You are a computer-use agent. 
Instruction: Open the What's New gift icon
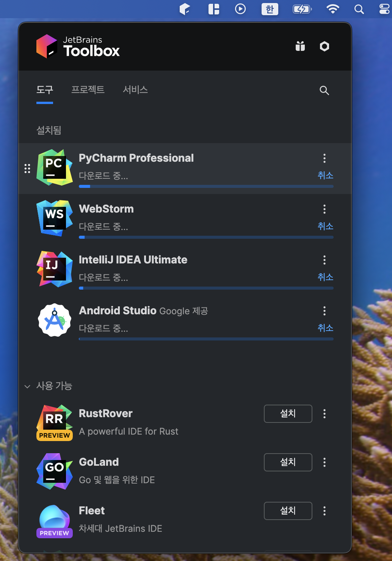point(300,46)
